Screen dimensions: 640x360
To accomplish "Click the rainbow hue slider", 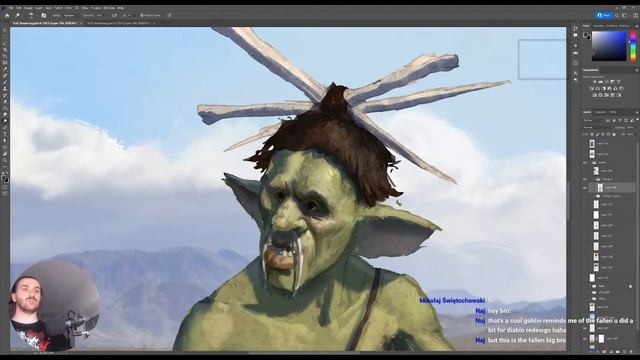I will tap(633, 46).
